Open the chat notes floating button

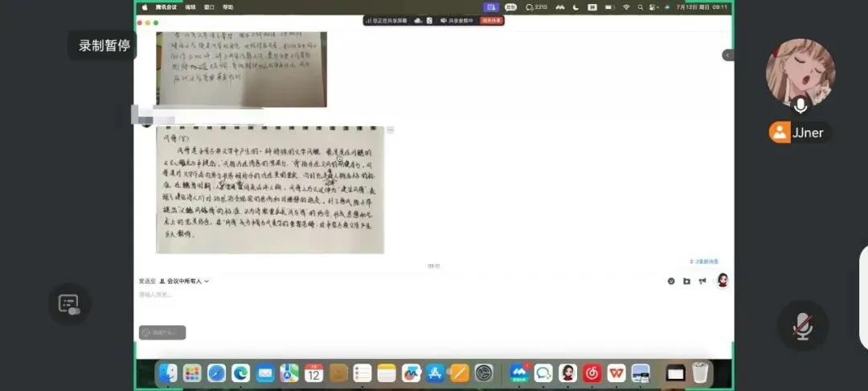click(70, 303)
